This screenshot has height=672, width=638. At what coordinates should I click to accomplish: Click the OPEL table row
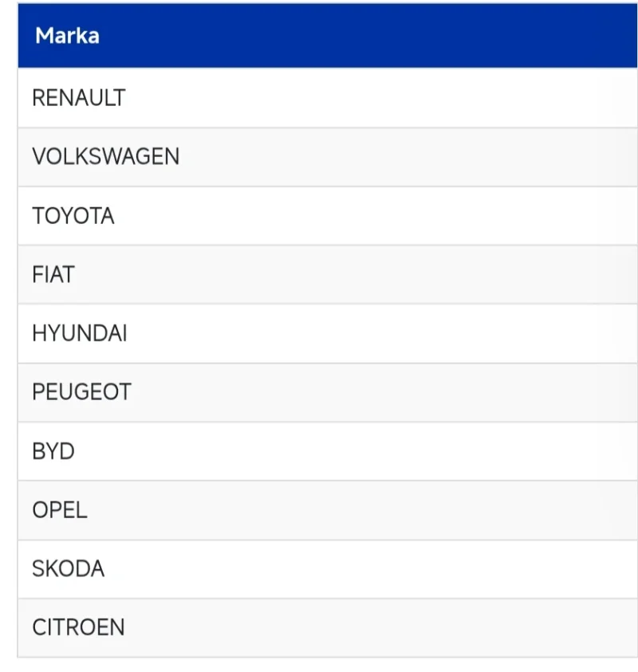coord(319,511)
